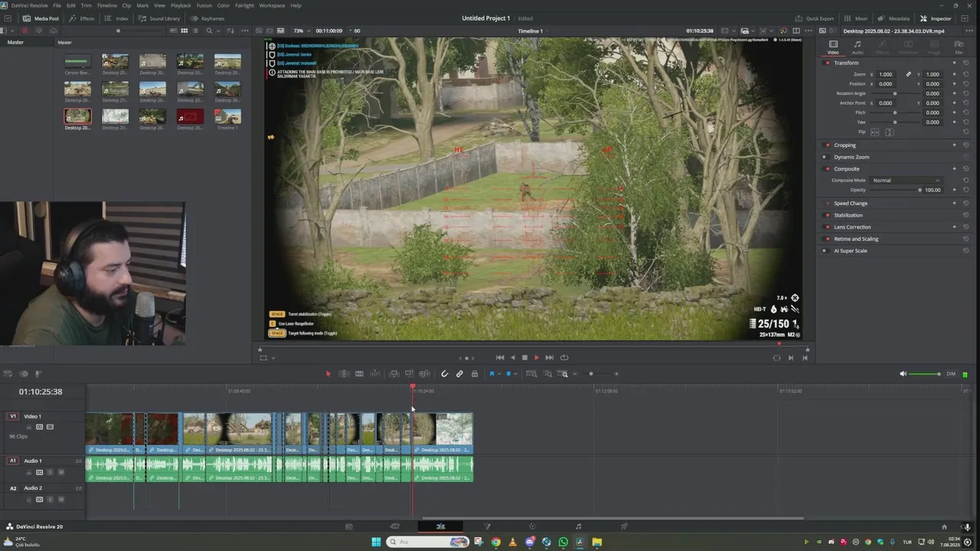980x551 pixels.
Task: Toggle timeline snapping magnet icon
Action: point(444,373)
